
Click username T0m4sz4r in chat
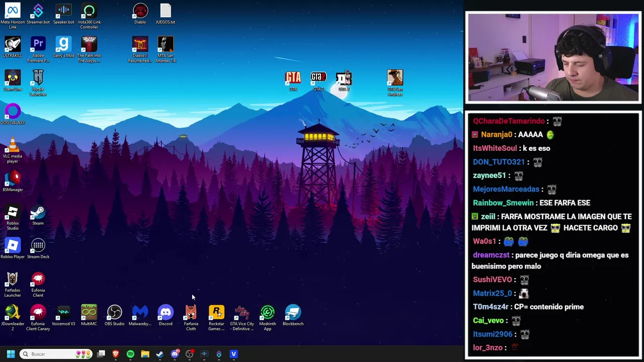click(x=491, y=307)
